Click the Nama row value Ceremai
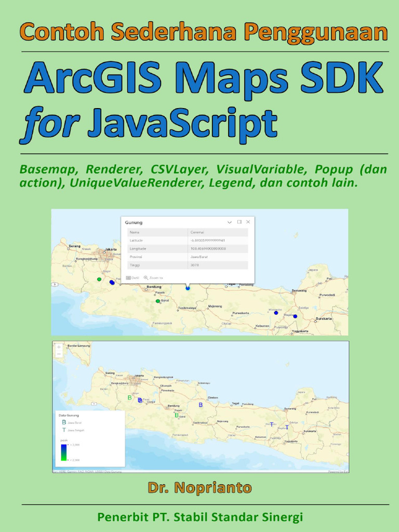 click(197, 232)
